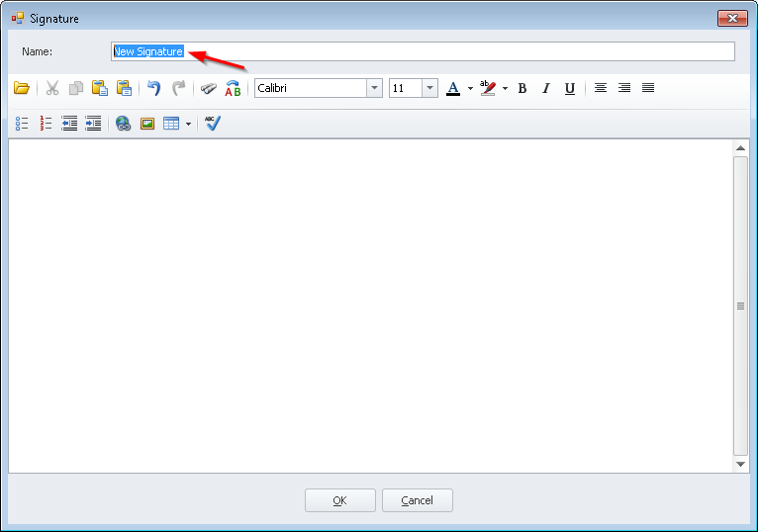Insert a picture into the signature
758x532 pixels.
pyautogui.click(x=147, y=124)
